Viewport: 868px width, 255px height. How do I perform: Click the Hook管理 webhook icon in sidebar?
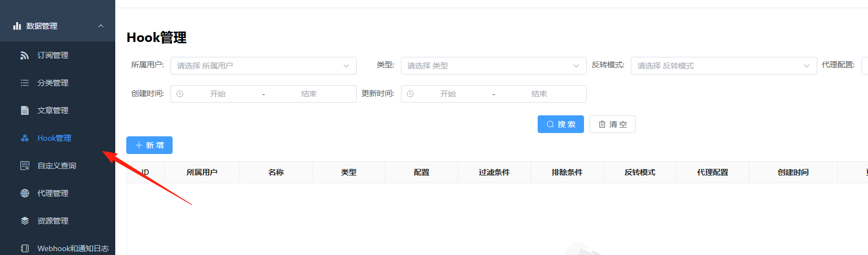pyautogui.click(x=25, y=138)
